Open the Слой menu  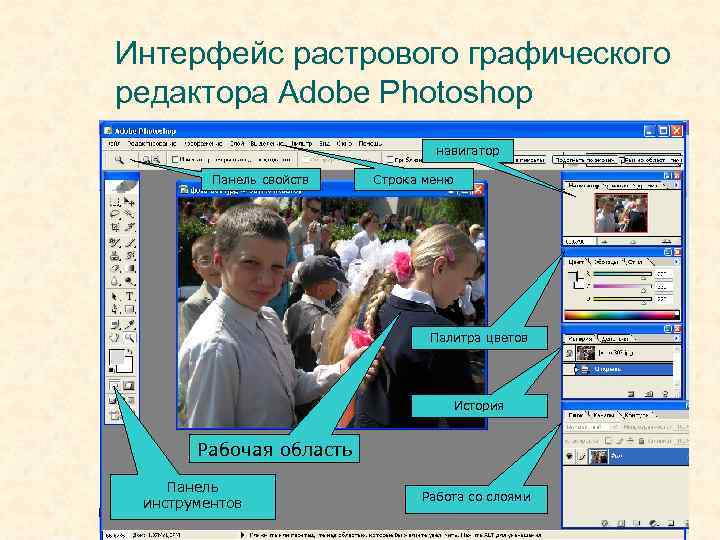[x=236, y=143]
